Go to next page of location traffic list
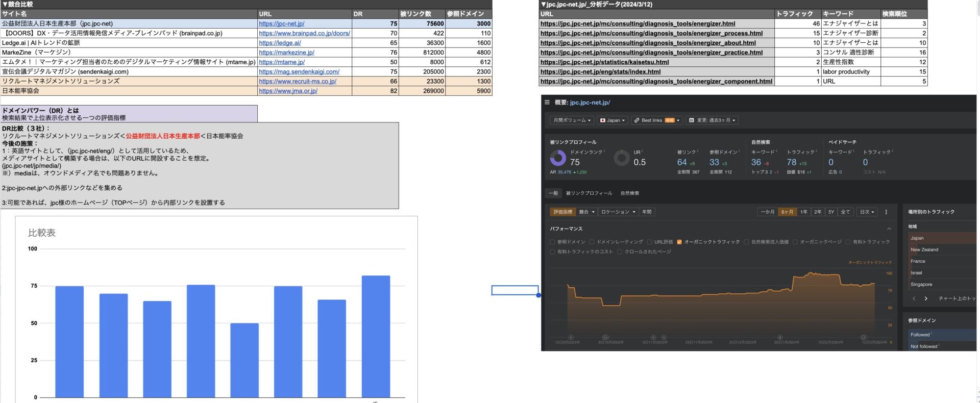 click(x=926, y=298)
